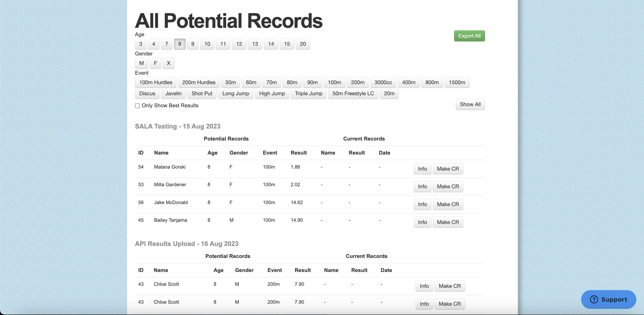Filter by 800m event

[x=432, y=83]
